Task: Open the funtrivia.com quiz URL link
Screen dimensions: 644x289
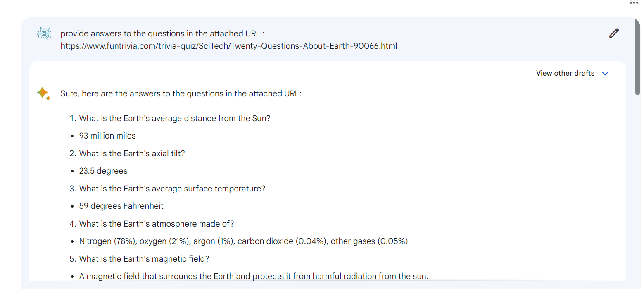Action: [229, 46]
